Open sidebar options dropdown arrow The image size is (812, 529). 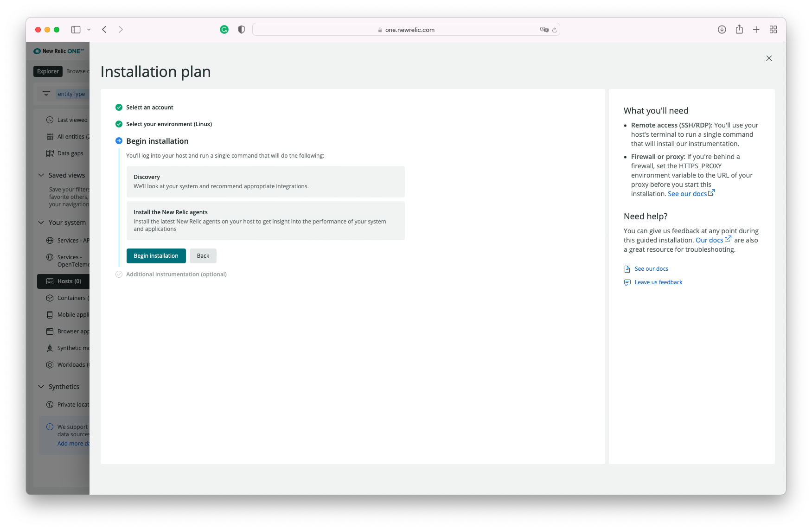(x=89, y=30)
